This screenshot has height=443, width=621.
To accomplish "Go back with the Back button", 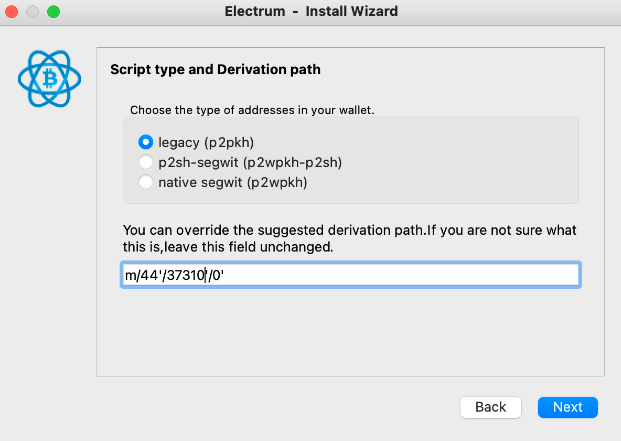I will (x=490, y=407).
